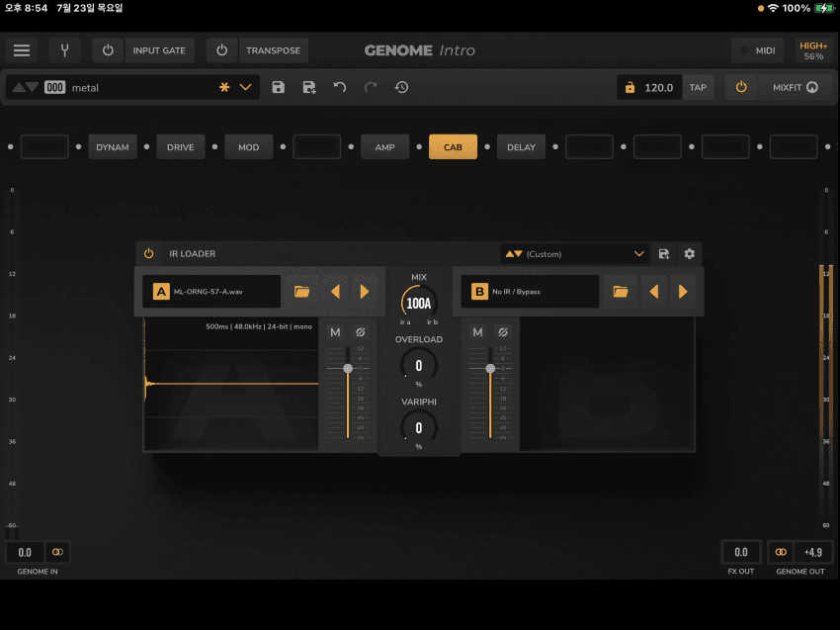The image size is (840, 630).
Task: Load previous IR in slot A
Action: [x=335, y=292]
